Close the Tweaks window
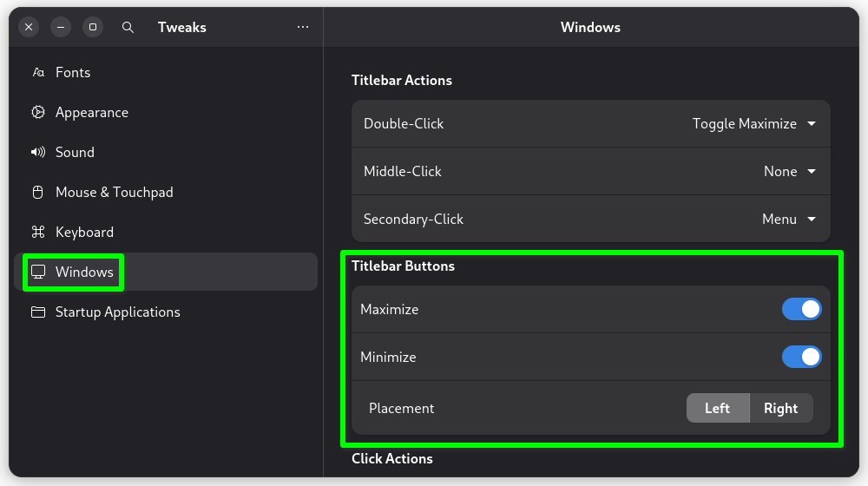The width and height of the screenshot is (868, 486). (x=29, y=27)
